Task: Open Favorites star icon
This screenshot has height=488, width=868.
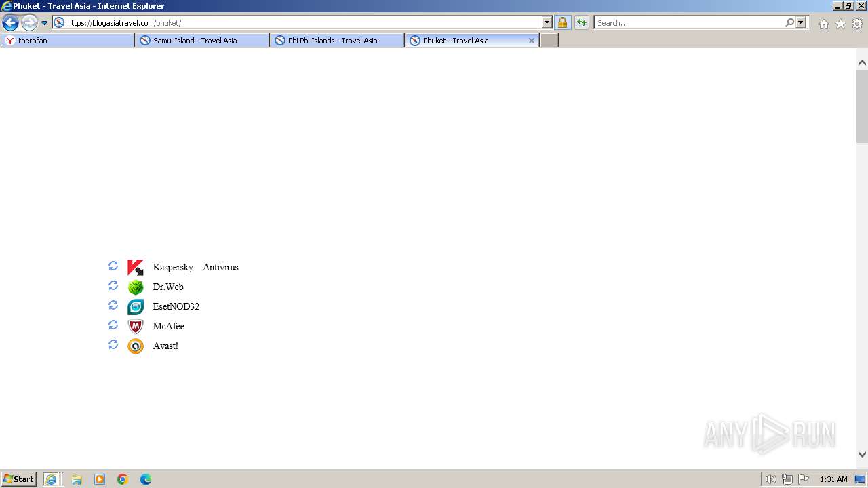Action: (x=840, y=24)
